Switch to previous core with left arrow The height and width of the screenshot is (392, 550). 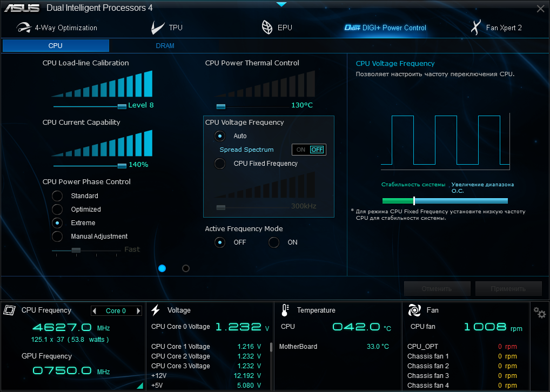tap(94, 310)
